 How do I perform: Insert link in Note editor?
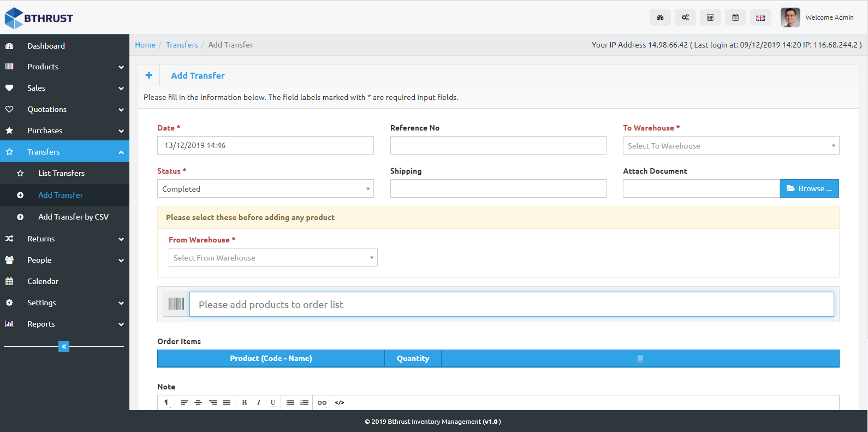click(322, 403)
